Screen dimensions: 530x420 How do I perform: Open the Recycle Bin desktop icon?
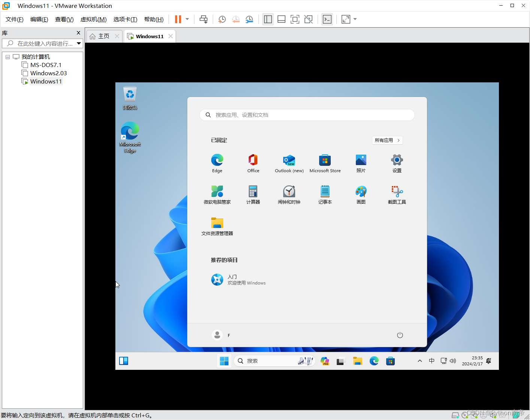[x=130, y=98]
